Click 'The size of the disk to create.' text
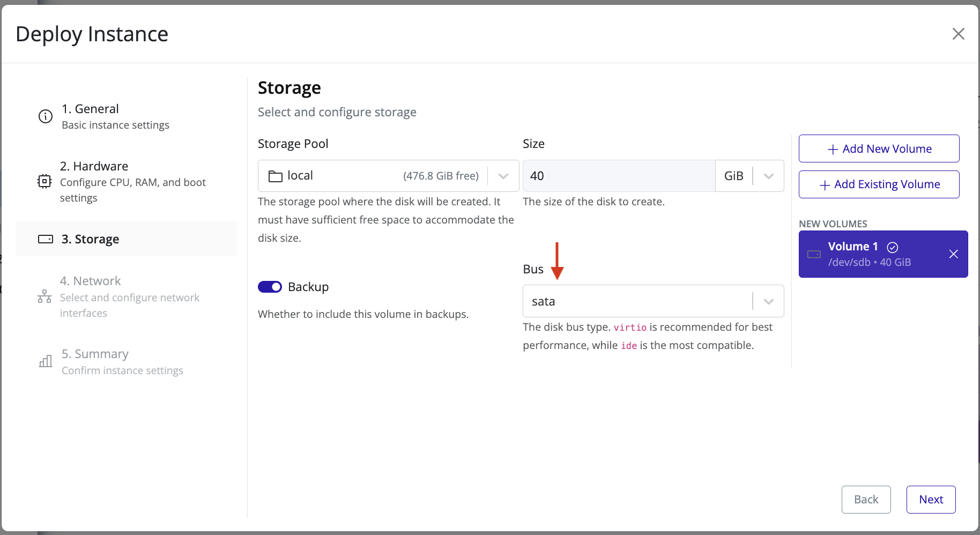The height and width of the screenshot is (535, 980). click(593, 202)
